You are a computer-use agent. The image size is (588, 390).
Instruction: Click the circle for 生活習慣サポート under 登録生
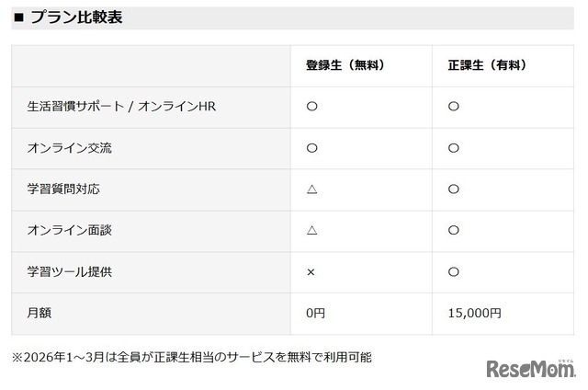pyautogui.click(x=311, y=107)
